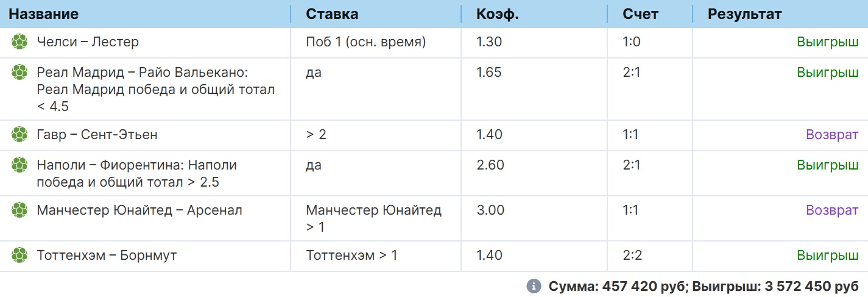Select the Манчестер Юнайтед – Арсенал event
868x297 pixels.
pos(139,210)
